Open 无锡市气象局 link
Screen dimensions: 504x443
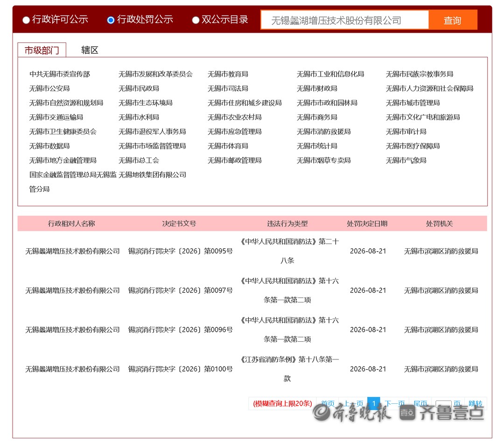[406, 161]
